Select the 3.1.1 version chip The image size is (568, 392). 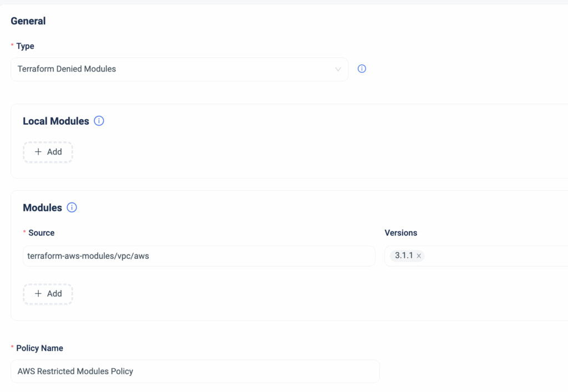[x=403, y=256]
